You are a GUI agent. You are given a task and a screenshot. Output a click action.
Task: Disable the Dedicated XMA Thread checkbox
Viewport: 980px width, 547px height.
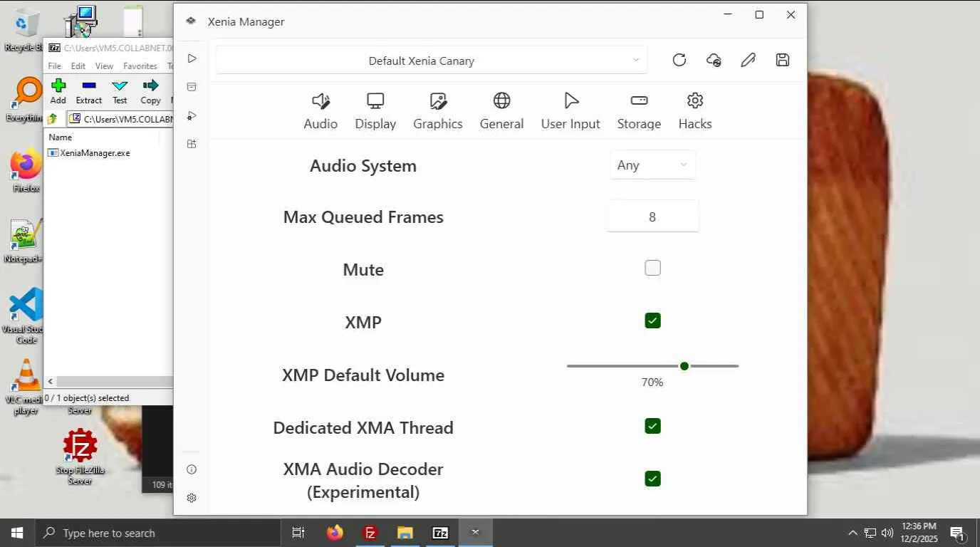pyautogui.click(x=652, y=426)
